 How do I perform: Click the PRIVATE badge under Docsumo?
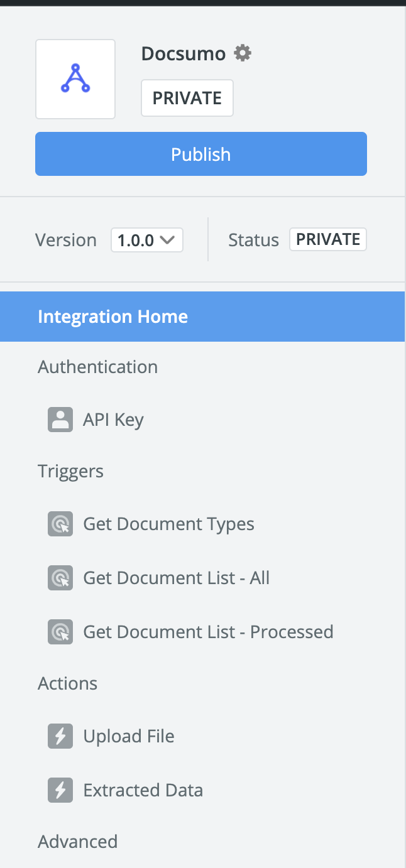(x=187, y=98)
